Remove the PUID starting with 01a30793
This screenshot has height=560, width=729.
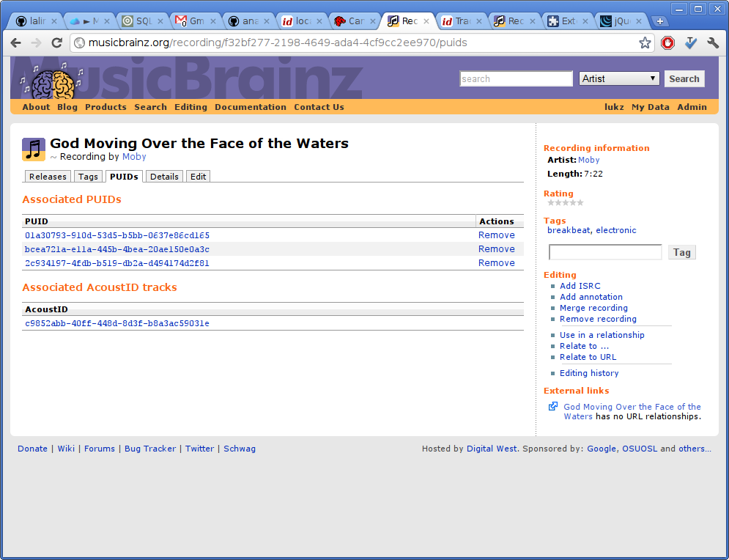click(497, 235)
